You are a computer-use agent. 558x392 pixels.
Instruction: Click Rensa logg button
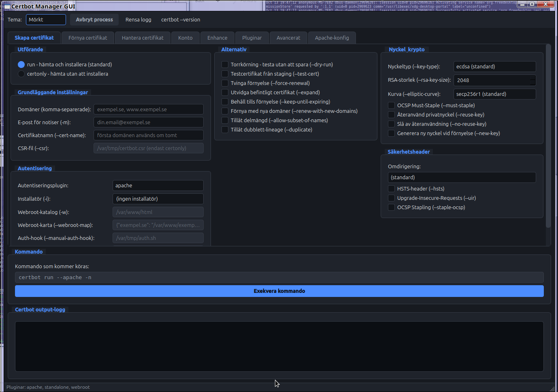point(138,19)
